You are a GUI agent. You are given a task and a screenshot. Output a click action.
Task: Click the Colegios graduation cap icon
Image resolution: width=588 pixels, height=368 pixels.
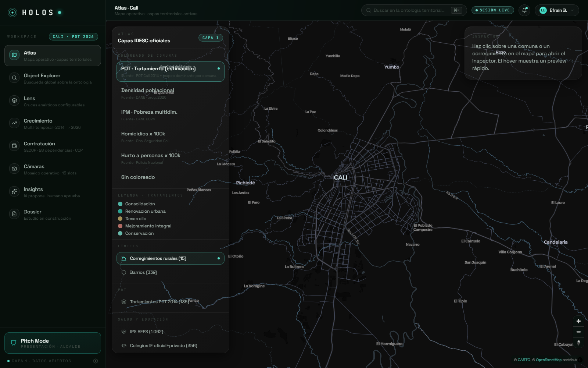[124, 346]
